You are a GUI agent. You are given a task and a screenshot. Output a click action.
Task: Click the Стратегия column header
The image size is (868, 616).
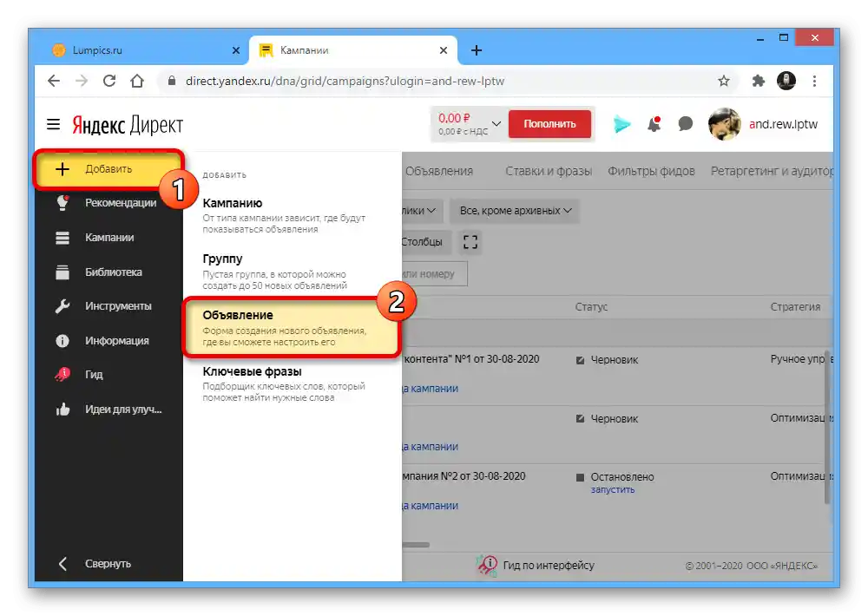(795, 306)
